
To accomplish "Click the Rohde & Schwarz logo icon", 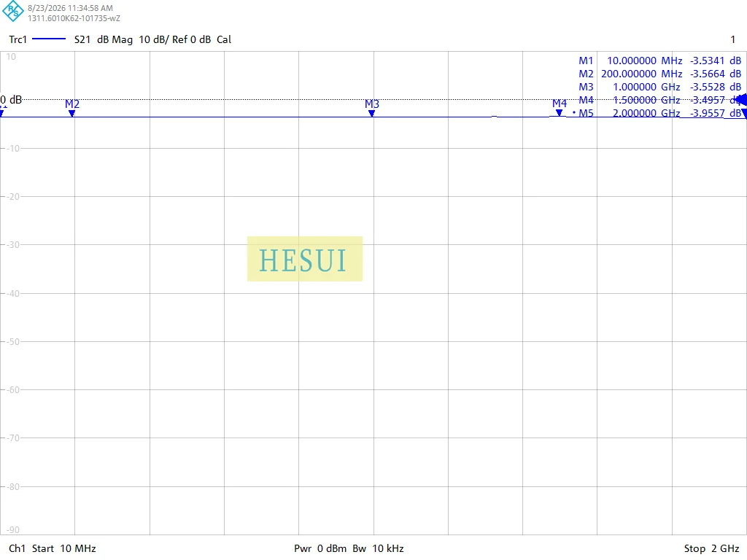I will click(13, 11).
